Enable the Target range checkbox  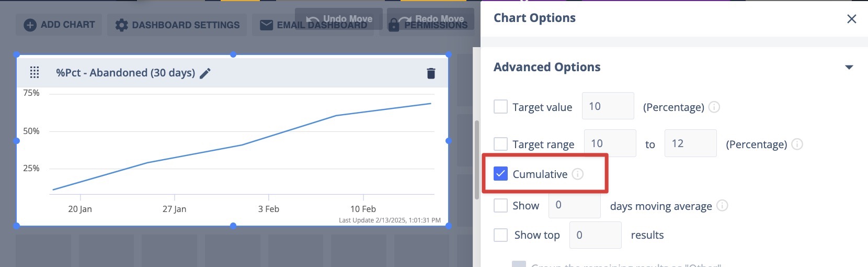coord(500,144)
